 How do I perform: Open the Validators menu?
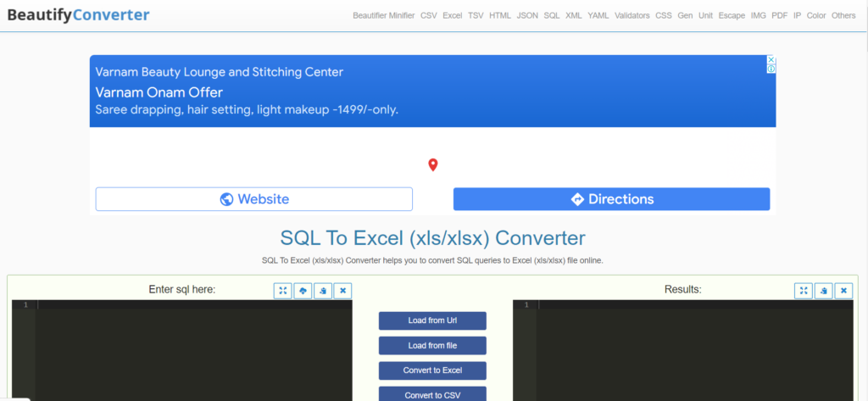[632, 15]
